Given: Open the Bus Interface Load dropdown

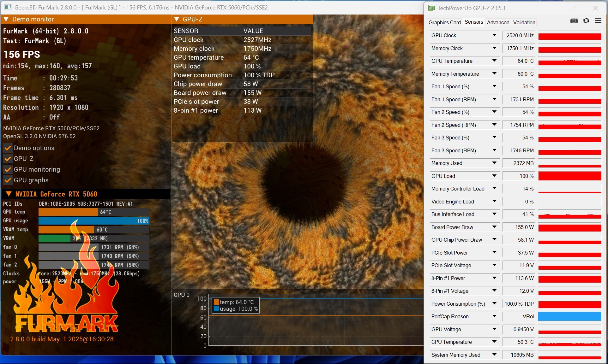Looking at the screenshot, I should pyautogui.click(x=494, y=214).
